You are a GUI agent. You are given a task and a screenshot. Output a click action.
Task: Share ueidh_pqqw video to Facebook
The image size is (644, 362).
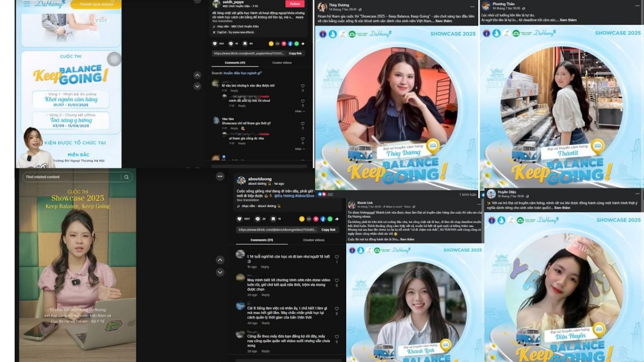290,44
